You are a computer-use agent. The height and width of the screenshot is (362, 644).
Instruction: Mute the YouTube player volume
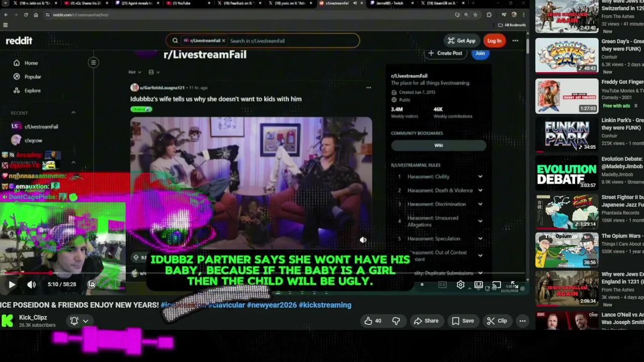pos(31,285)
